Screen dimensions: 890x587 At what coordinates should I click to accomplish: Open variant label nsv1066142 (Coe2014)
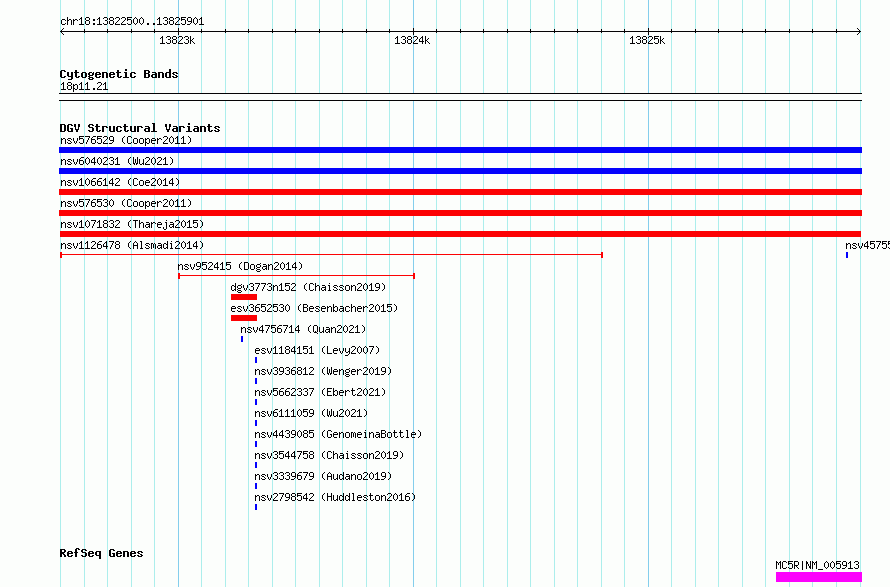(x=120, y=182)
